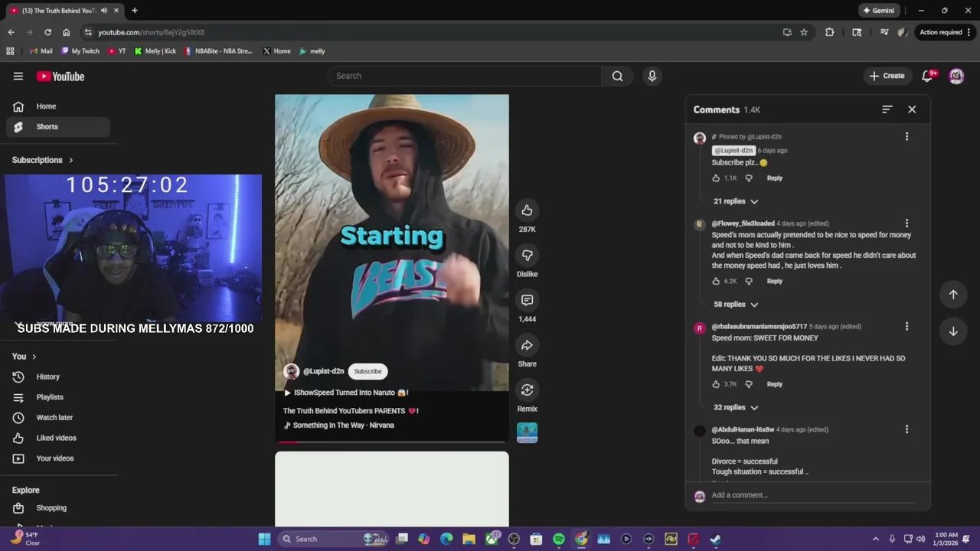Open Spotify from the taskbar
This screenshot has height=551, width=980.
coord(559,539)
